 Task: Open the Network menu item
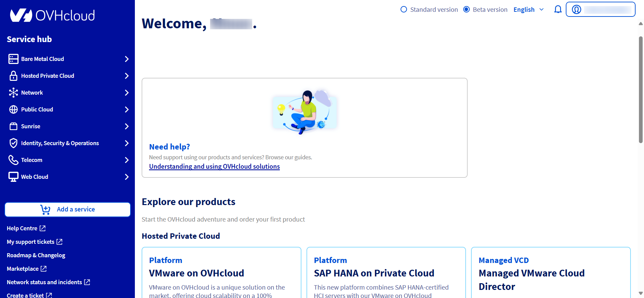point(67,93)
